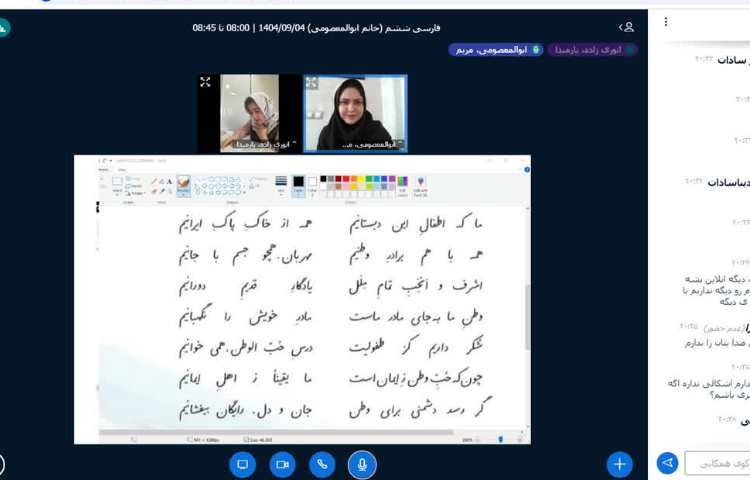
Task: Click in the chat message input field
Action: [x=717, y=463]
